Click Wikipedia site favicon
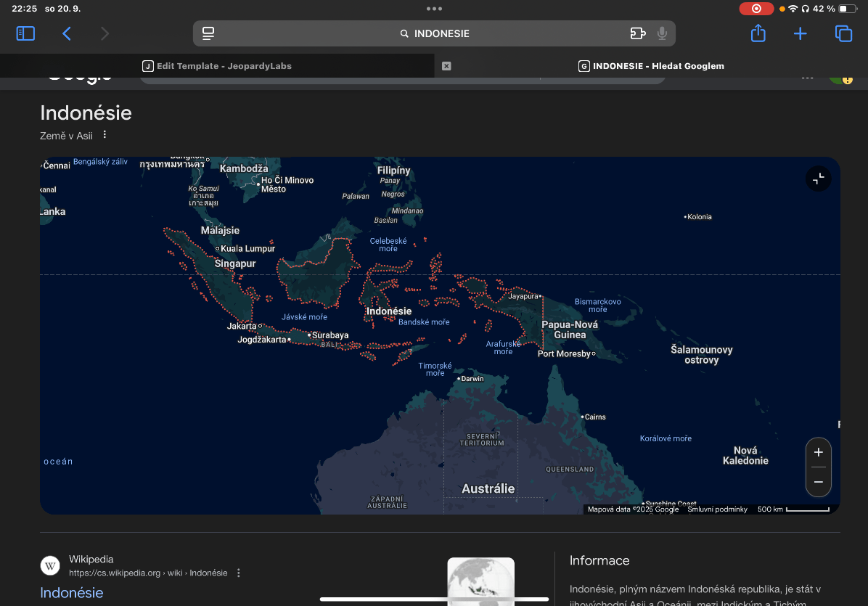868x606 pixels. pos(50,565)
